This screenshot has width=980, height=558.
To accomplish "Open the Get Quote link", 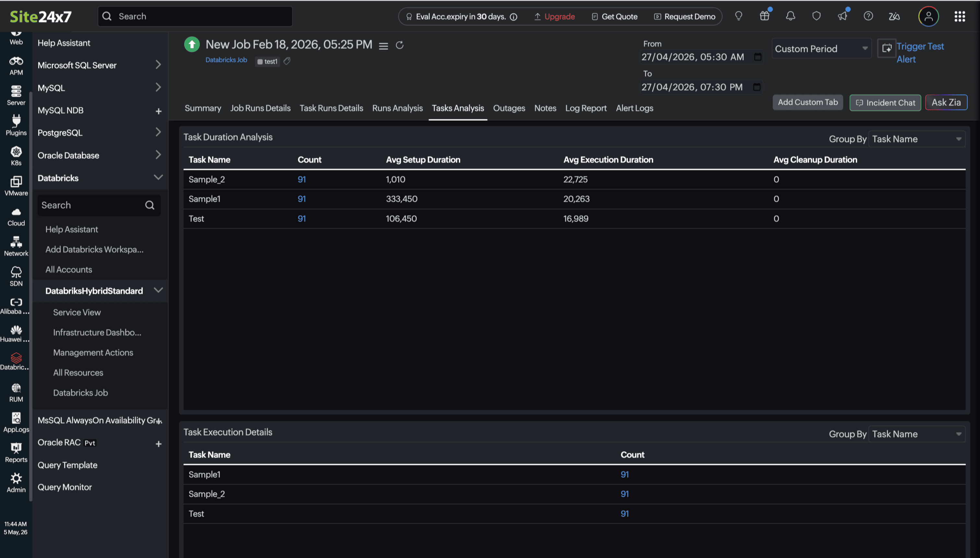I will [x=615, y=17].
